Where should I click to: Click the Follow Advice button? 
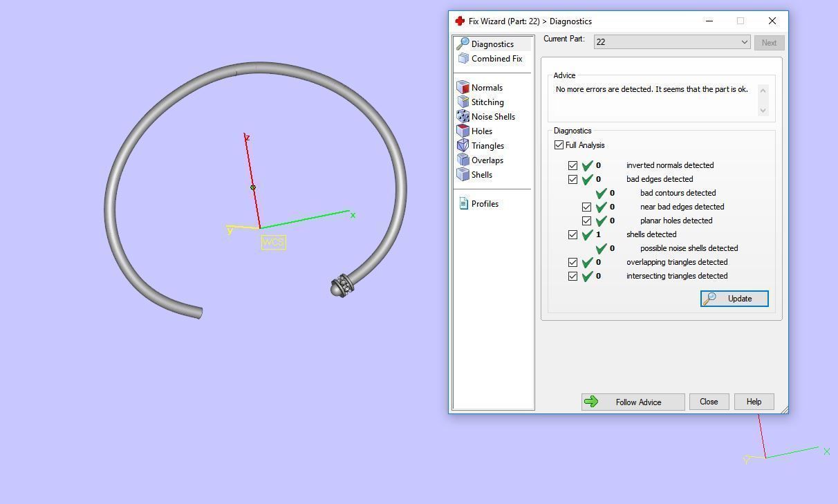[x=633, y=402]
